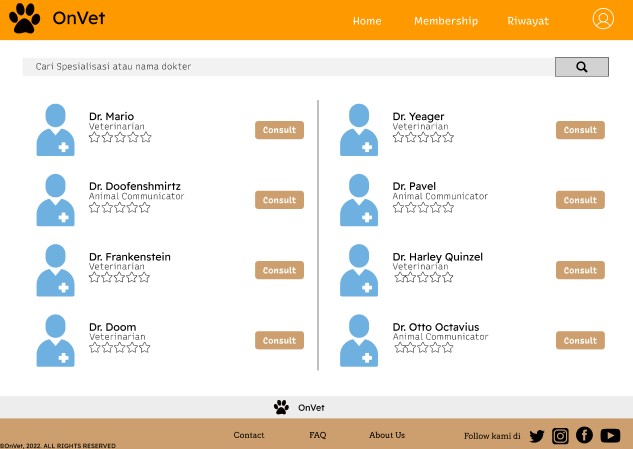Click Dr. Mario's star rating
Image resolution: width=633 pixels, height=449 pixels.
pos(120,137)
